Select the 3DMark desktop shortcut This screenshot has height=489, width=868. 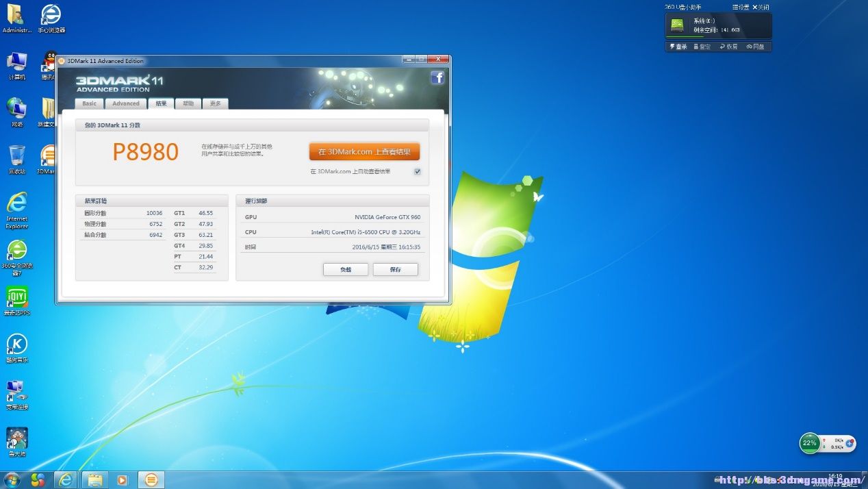pos(47,160)
